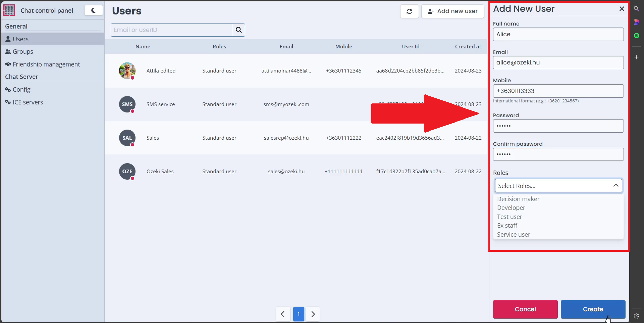This screenshot has height=323, width=644.
Task: Click the Ozeki Sales OZE avatar
Action: click(127, 171)
